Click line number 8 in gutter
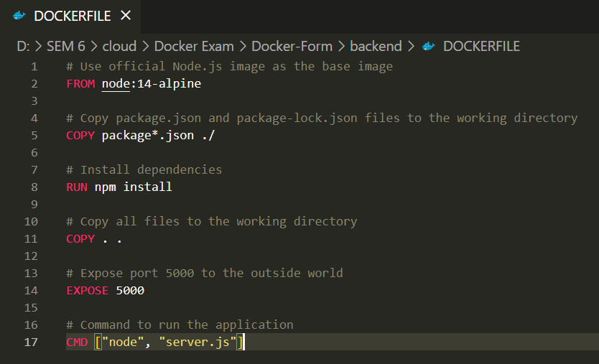599x364 pixels. [x=34, y=187]
